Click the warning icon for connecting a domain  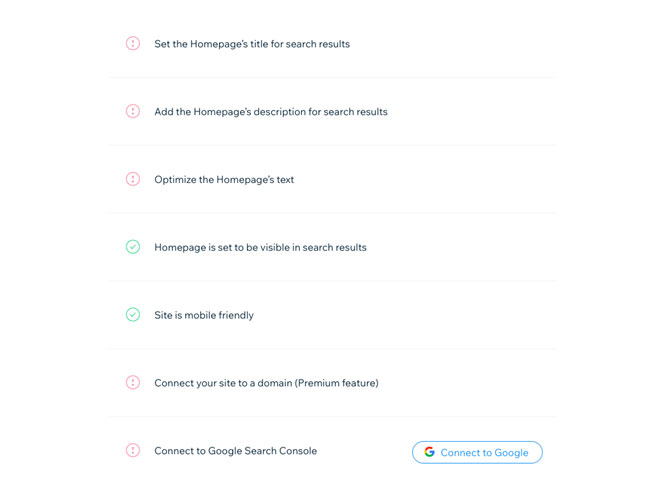[x=133, y=382]
